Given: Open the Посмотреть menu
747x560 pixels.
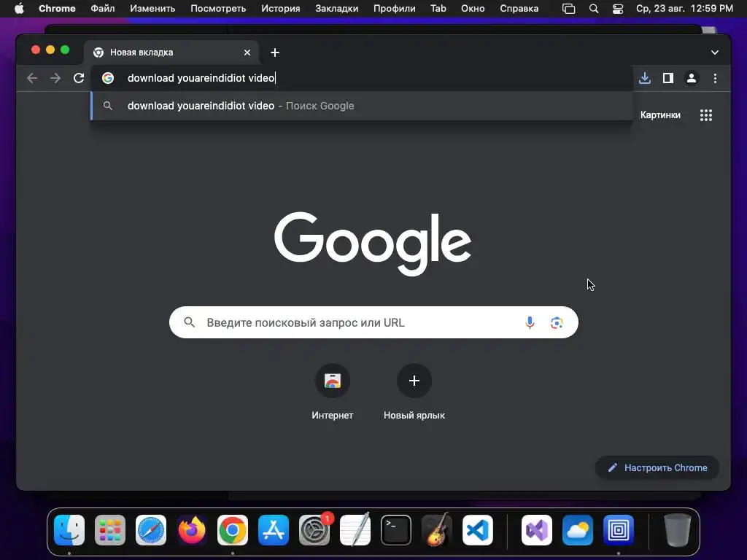Looking at the screenshot, I should point(218,9).
